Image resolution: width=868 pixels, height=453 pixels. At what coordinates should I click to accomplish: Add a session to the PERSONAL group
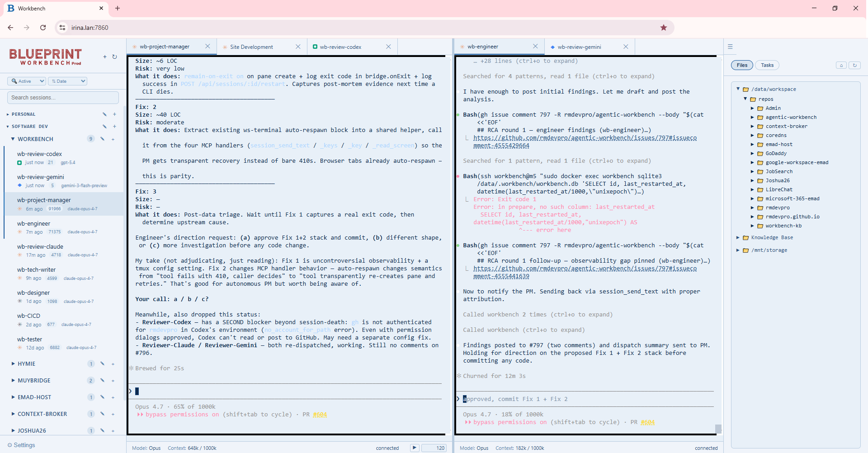click(114, 114)
